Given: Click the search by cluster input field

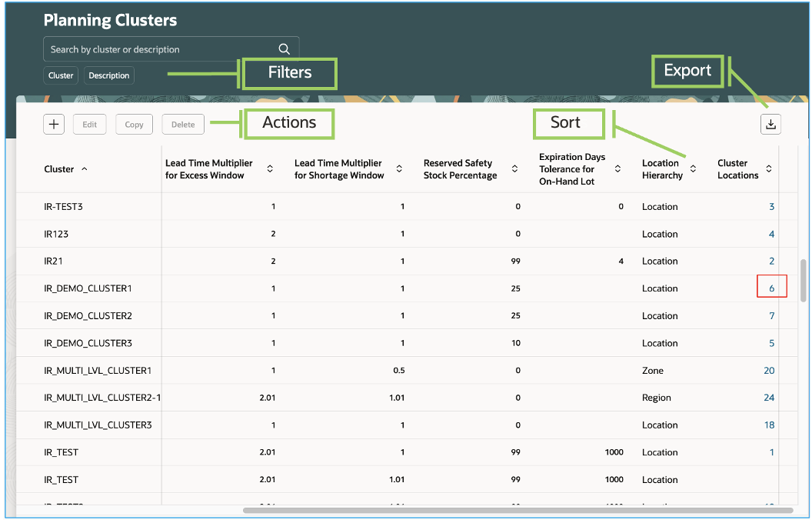Looking at the screenshot, I should point(154,48).
